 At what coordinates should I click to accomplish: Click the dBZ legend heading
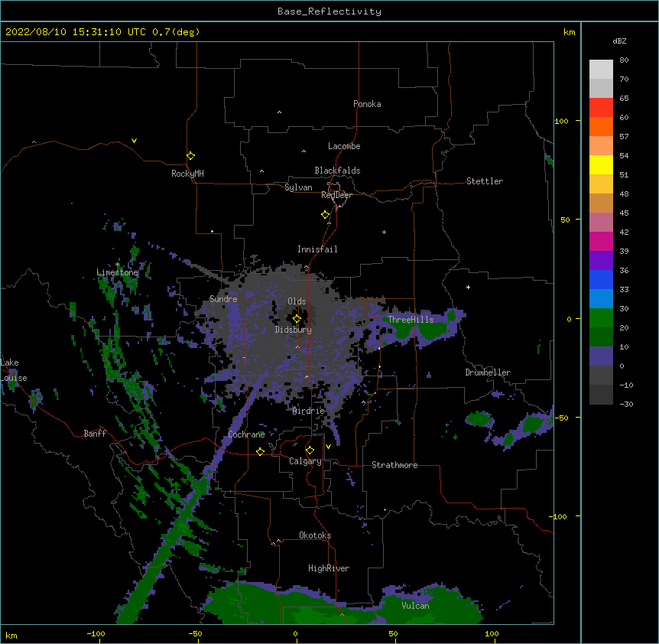(619, 41)
